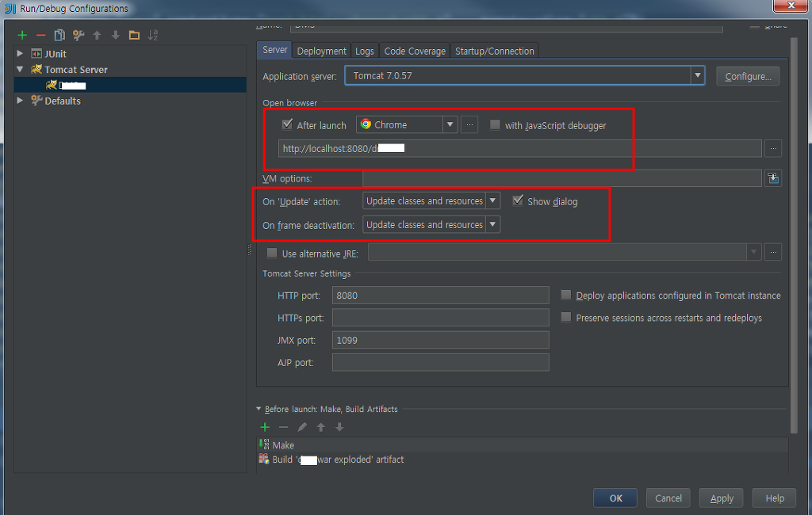812x515 pixels.
Task: Open the Code Coverage tab
Action: [x=416, y=51]
